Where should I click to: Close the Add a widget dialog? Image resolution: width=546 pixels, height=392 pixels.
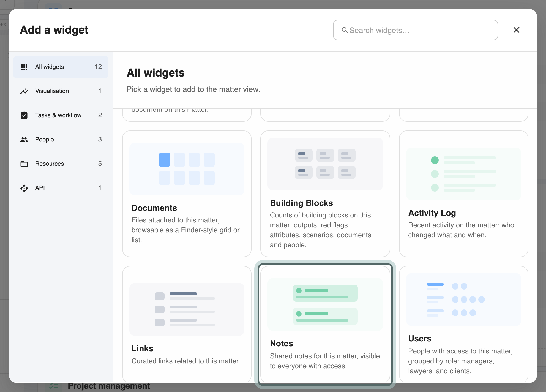(x=517, y=30)
